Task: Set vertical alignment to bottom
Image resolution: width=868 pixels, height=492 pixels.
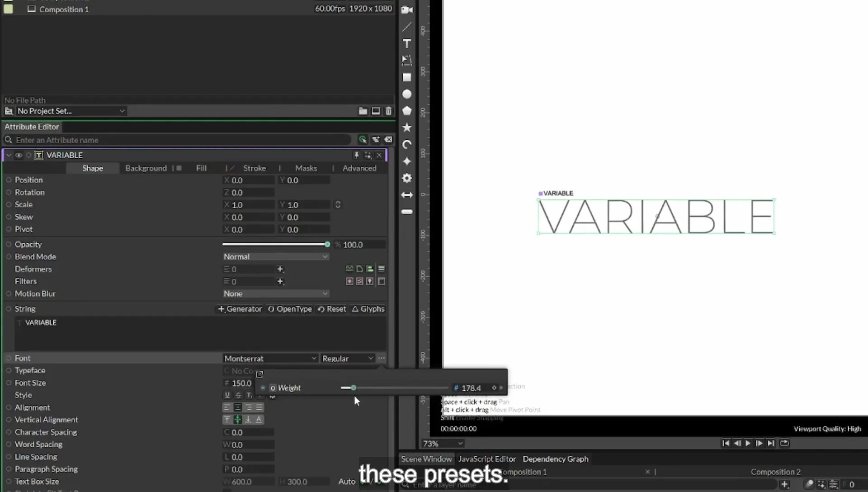Action: coord(248,420)
